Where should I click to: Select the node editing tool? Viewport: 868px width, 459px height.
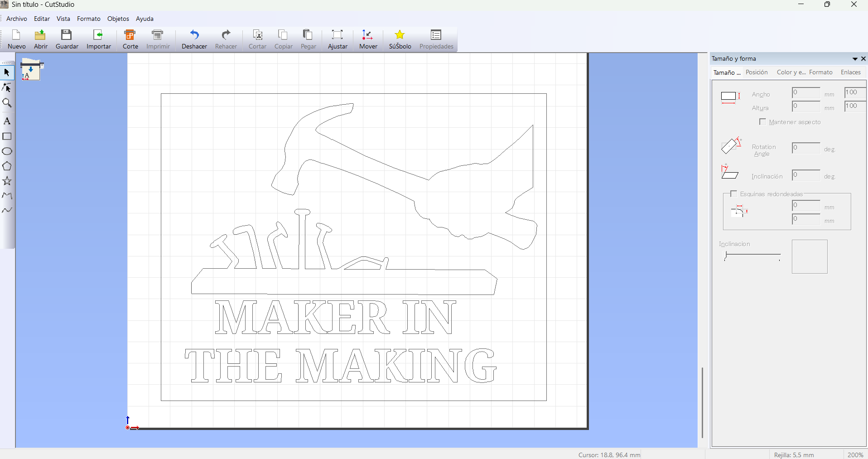pos(7,88)
